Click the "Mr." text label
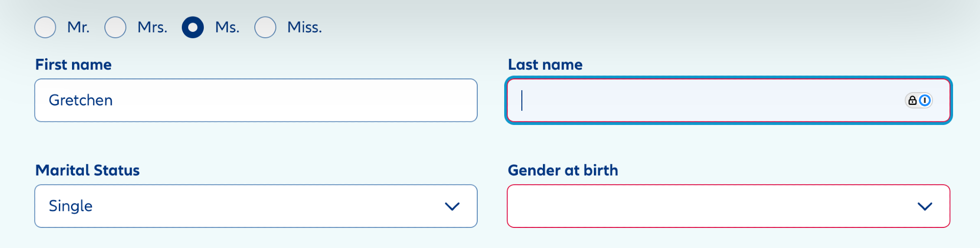 [78, 27]
